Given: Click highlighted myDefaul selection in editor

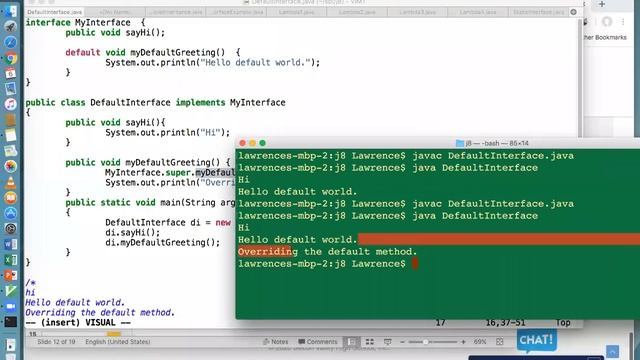Looking at the screenshot, I should [x=215, y=173].
